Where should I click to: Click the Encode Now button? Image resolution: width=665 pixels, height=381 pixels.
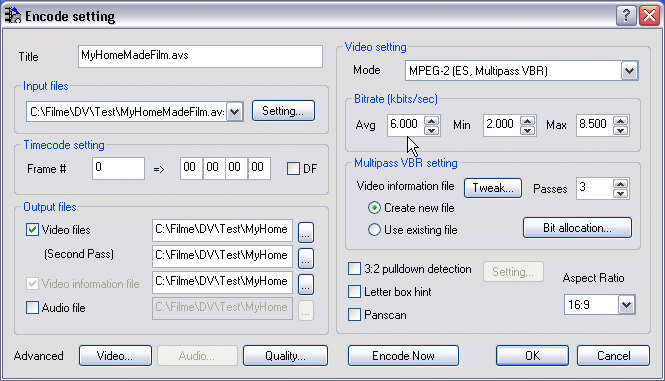[403, 356]
